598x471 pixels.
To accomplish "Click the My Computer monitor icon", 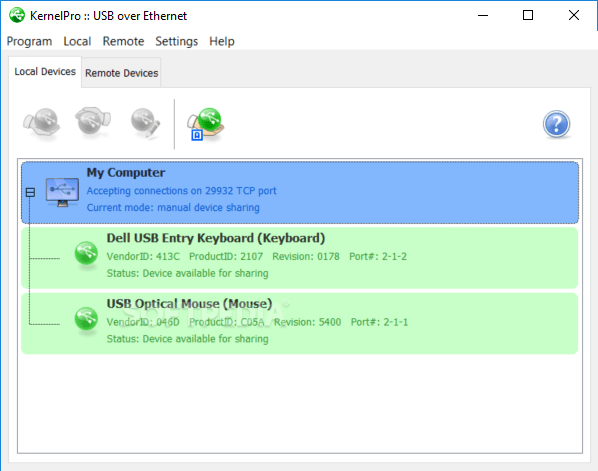I will click(x=62, y=192).
